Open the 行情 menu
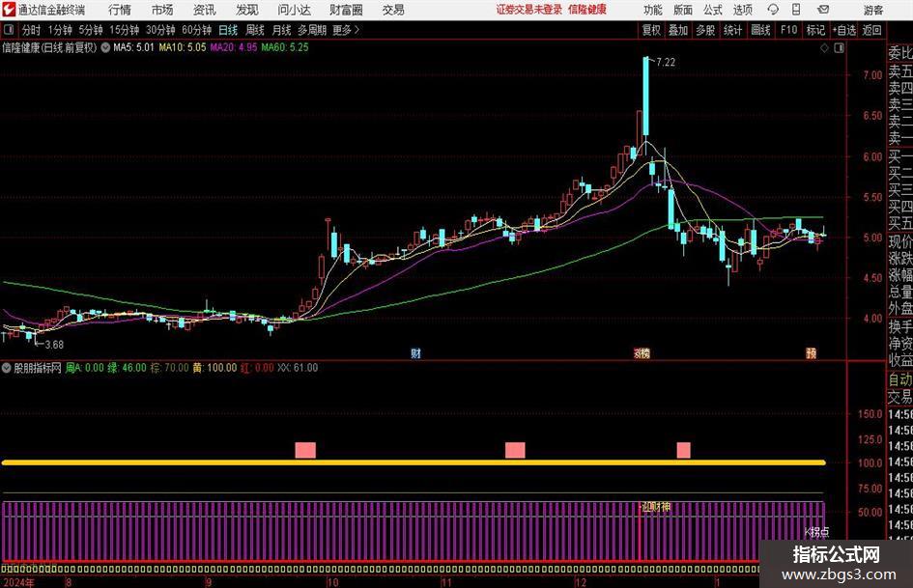913x588 pixels. point(120,10)
